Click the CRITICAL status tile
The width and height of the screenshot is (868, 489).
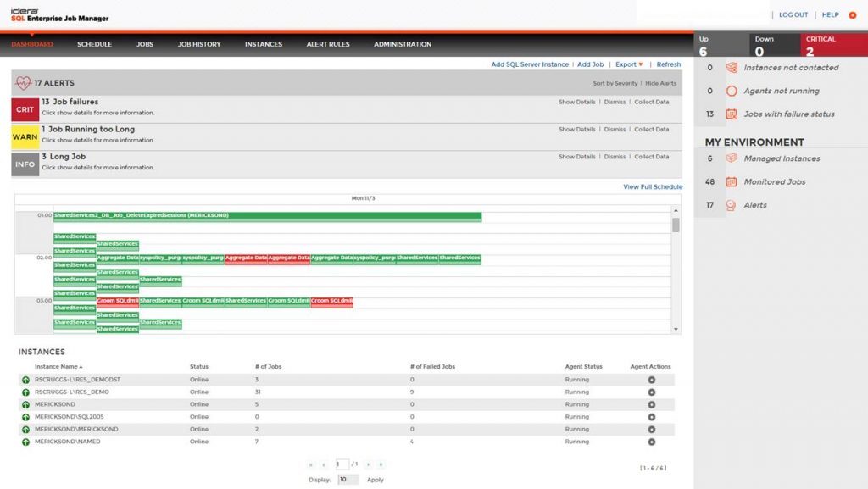pyautogui.click(x=834, y=46)
